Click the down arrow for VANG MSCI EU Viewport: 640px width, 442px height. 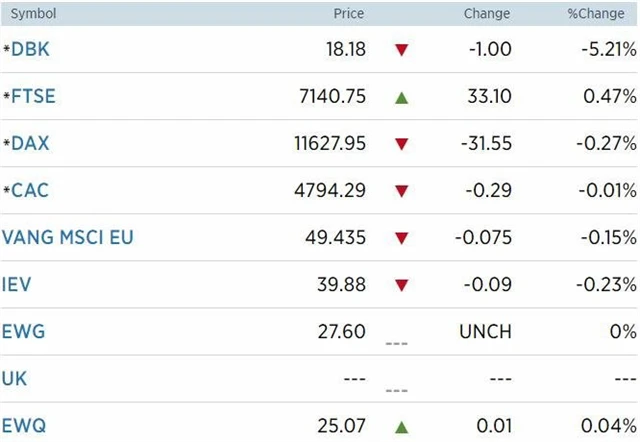point(401,238)
